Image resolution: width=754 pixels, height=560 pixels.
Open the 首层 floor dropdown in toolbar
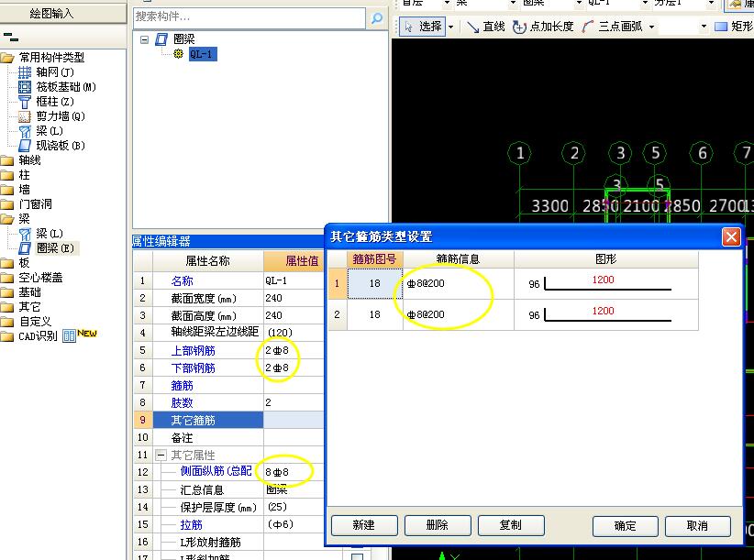pos(447,3)
